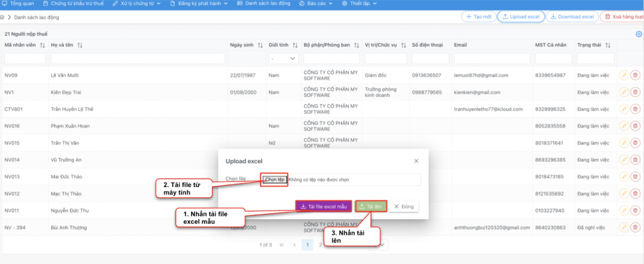Screen dimensions: 644x264
Task: Close the Upload excel dialog
Action: click(x=416, y=161)
